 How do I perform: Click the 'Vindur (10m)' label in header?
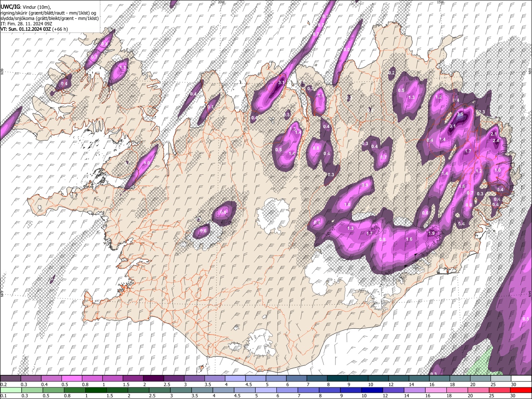tap(36, 7)
